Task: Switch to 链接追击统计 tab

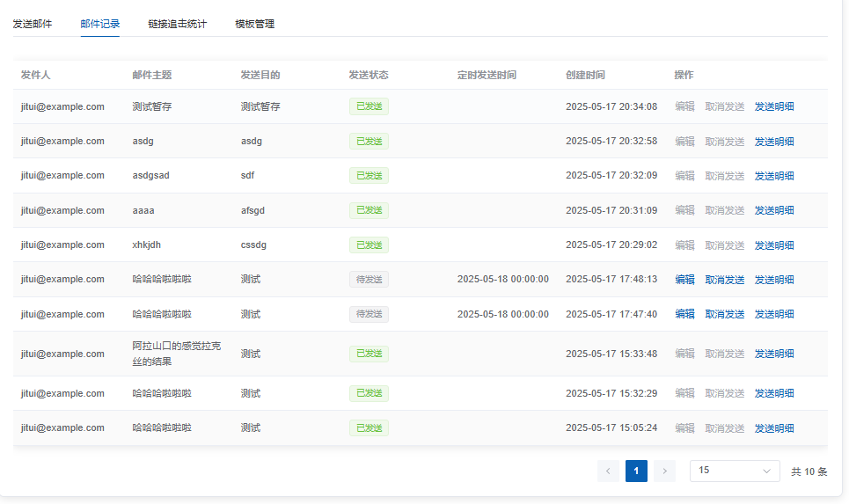Action: [178, 24]
